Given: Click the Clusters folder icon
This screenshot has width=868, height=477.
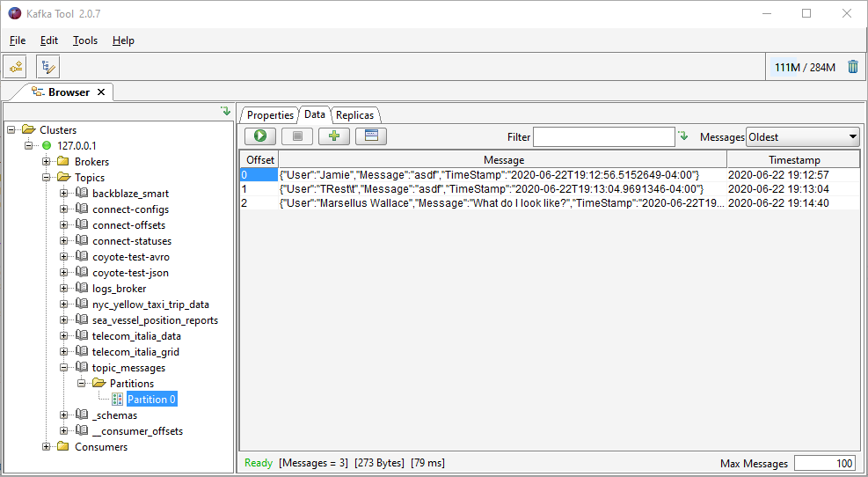Looking at the screenshot, I should pos(29,129).
